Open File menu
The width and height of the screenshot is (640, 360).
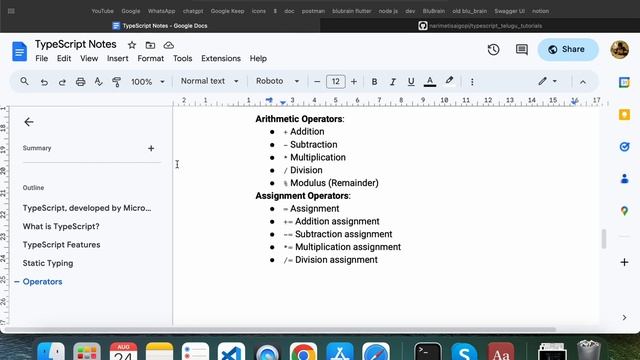coord(42,58)
